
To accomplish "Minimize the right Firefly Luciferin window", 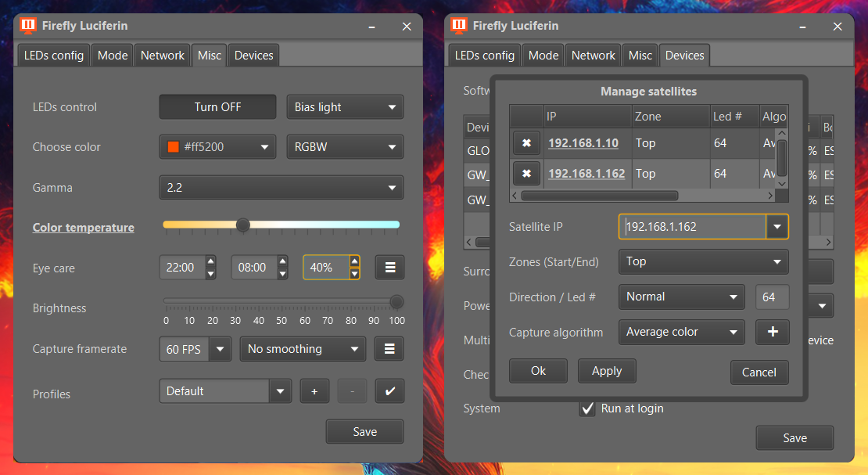I will coord(802,27).
